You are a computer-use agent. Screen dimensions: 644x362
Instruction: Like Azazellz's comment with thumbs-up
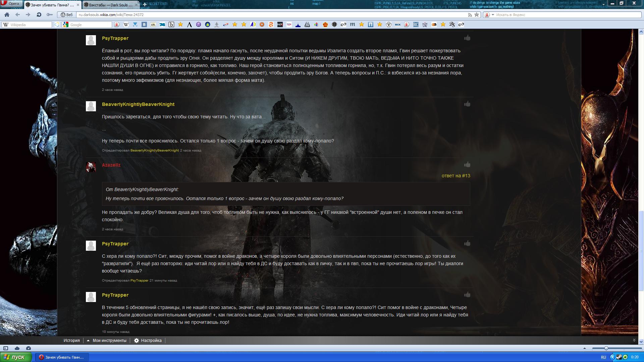coord(467,165)
